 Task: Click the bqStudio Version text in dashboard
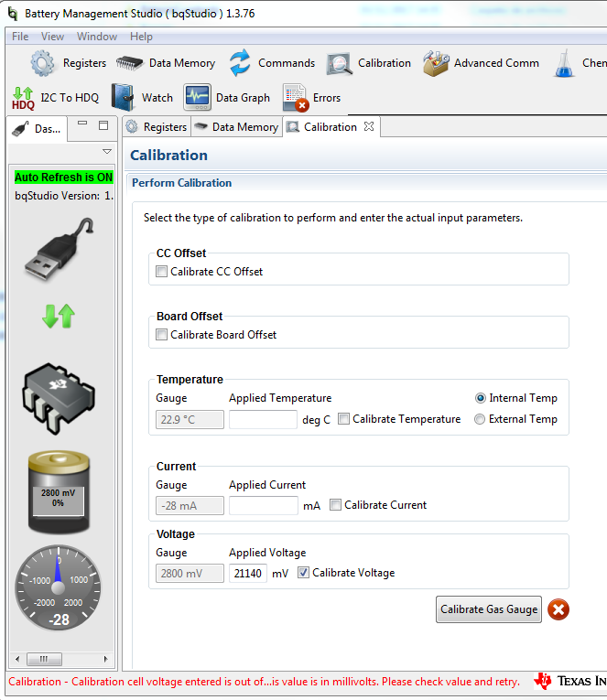coord(64,196)
